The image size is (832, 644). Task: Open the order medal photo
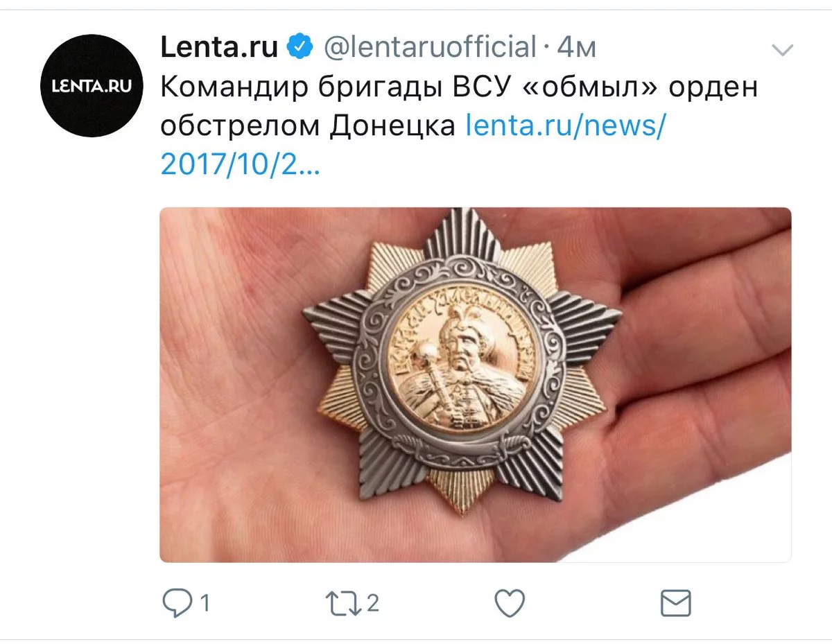pos(476,385)
